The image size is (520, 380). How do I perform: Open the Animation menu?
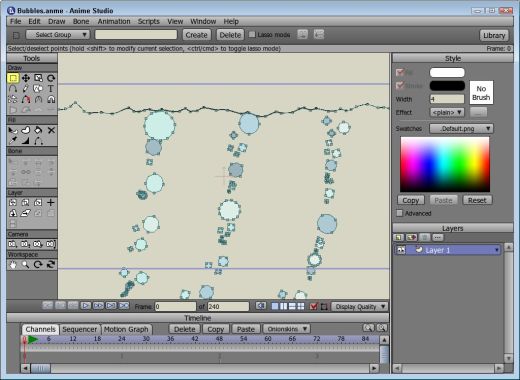(114, 21)
